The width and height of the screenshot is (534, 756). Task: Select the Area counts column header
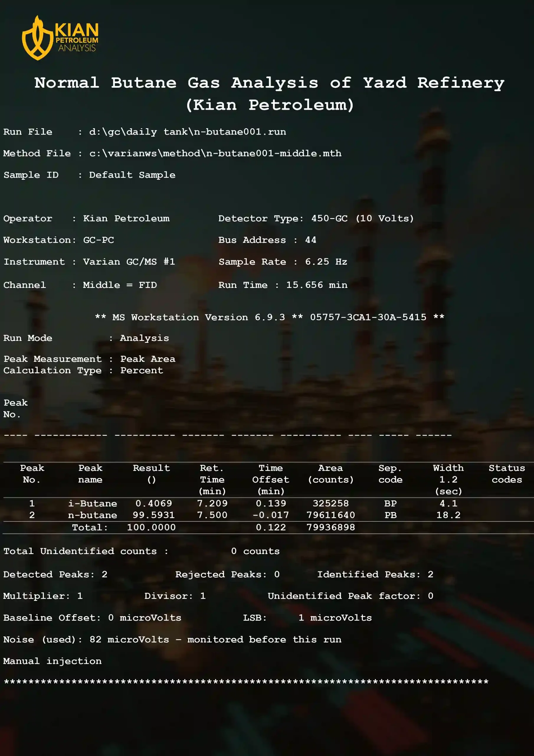[330, 473]
